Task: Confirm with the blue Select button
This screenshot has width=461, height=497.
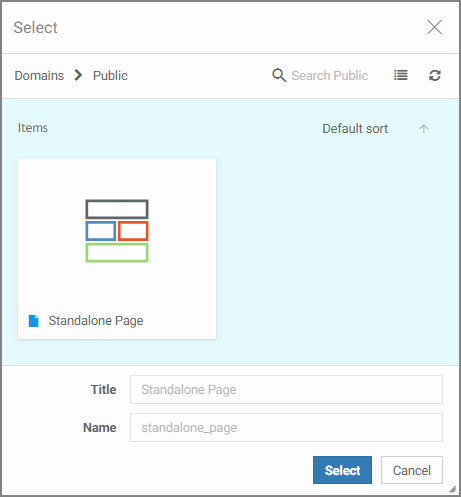Action: pyautogui.click(x=342, y=470)
